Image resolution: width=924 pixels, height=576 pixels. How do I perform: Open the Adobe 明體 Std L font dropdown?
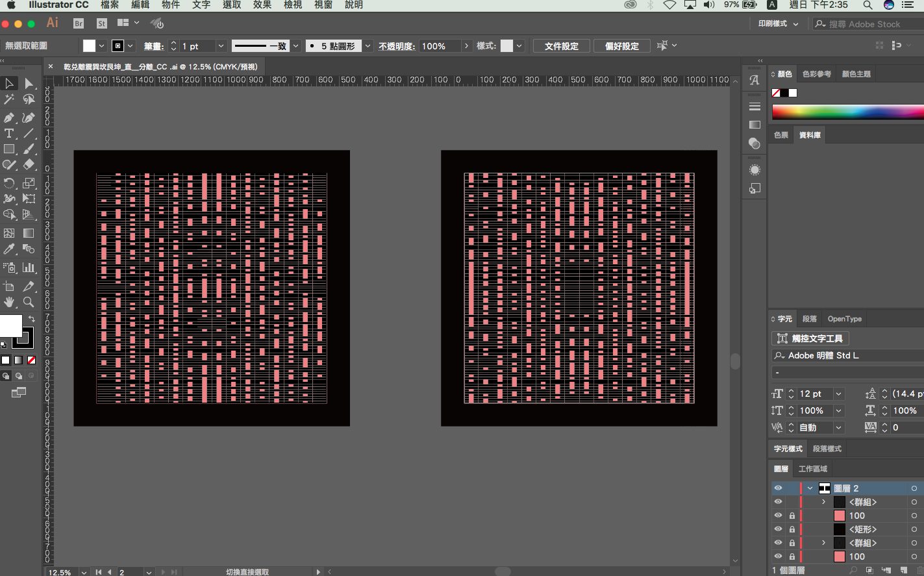coord(847,355)
